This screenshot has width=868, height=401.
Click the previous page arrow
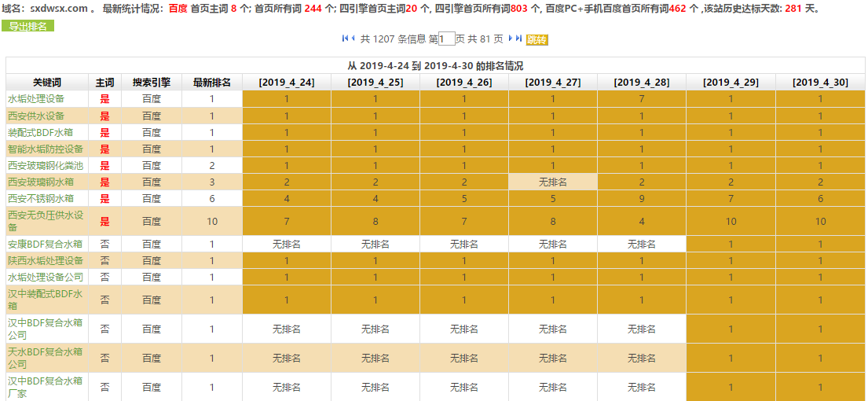click(354, 39)
